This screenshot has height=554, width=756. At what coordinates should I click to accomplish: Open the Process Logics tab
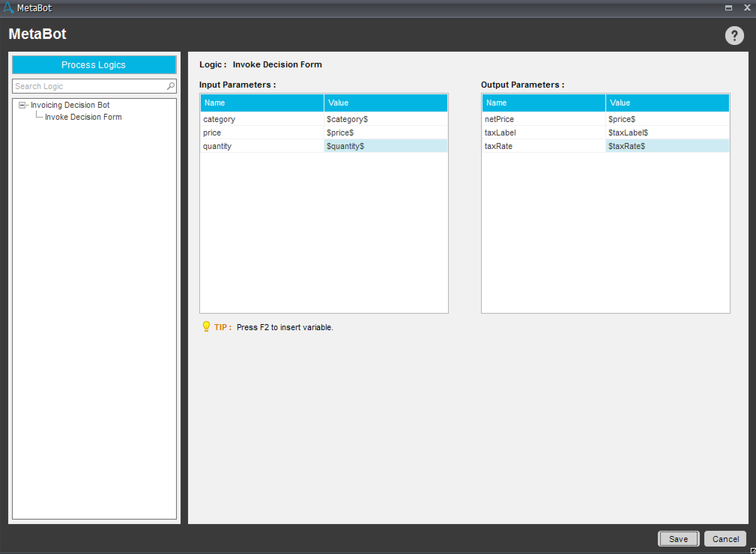(94, 65)
